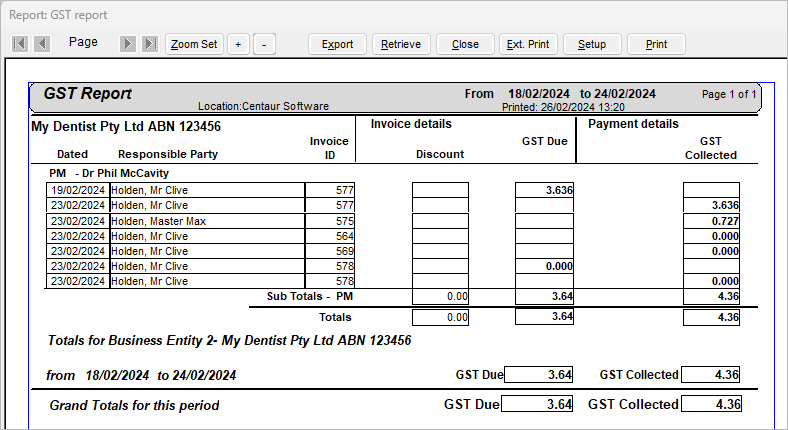This screenshot has height=430, width=788.
Task: Click the GST Report title heading
Action: [87, 93]
